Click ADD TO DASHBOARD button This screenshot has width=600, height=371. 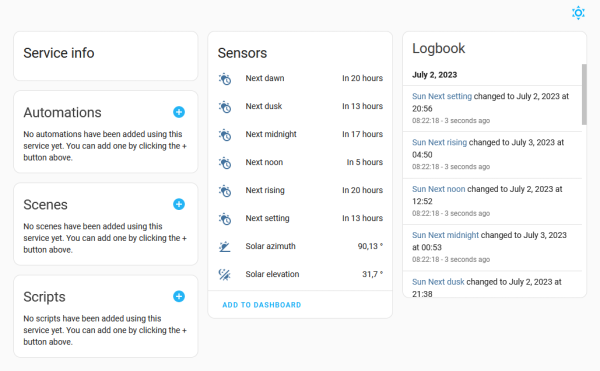coord(262,305)
